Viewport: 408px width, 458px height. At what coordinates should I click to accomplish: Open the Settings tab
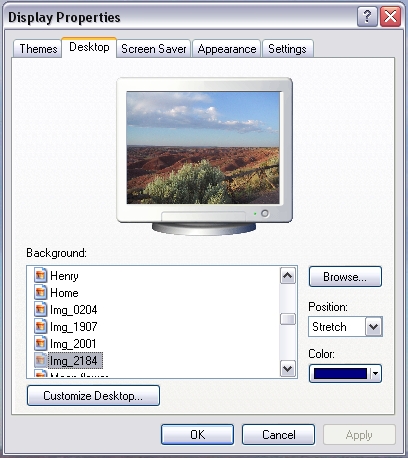[x=287, y=49]
